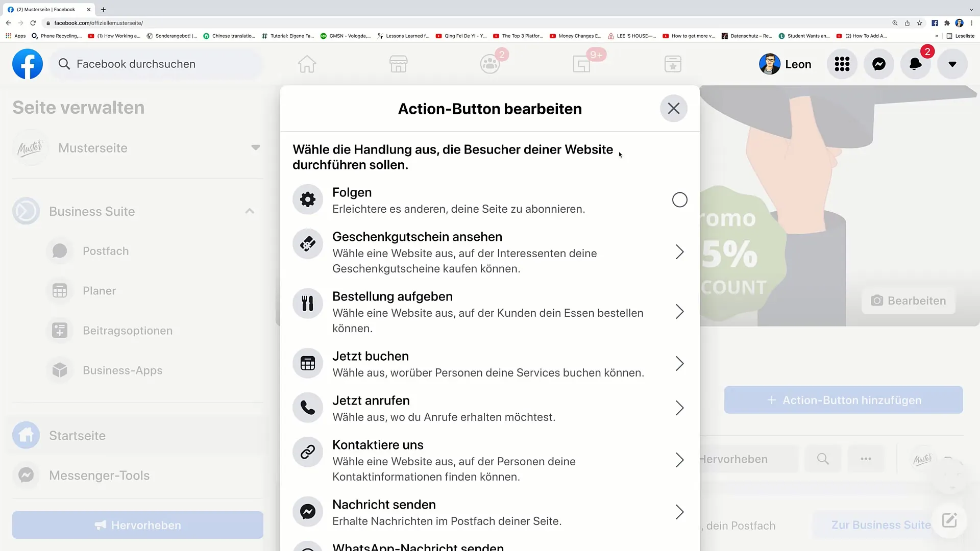980x551 pixels.
Task: Open the notifications bell
Action: tap(915, 64)
